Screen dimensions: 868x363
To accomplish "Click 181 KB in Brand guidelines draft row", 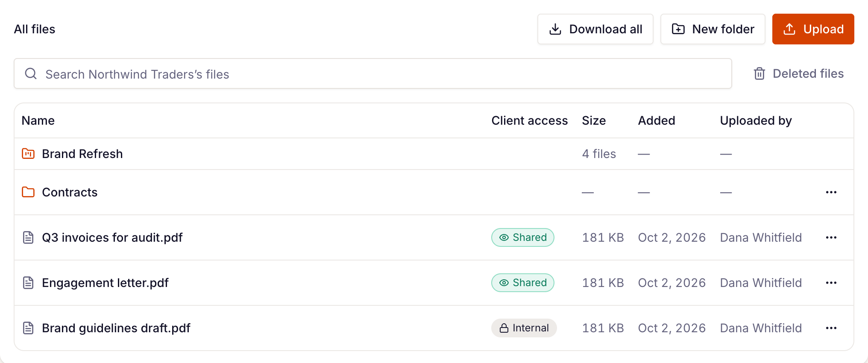I will [603, 328].
